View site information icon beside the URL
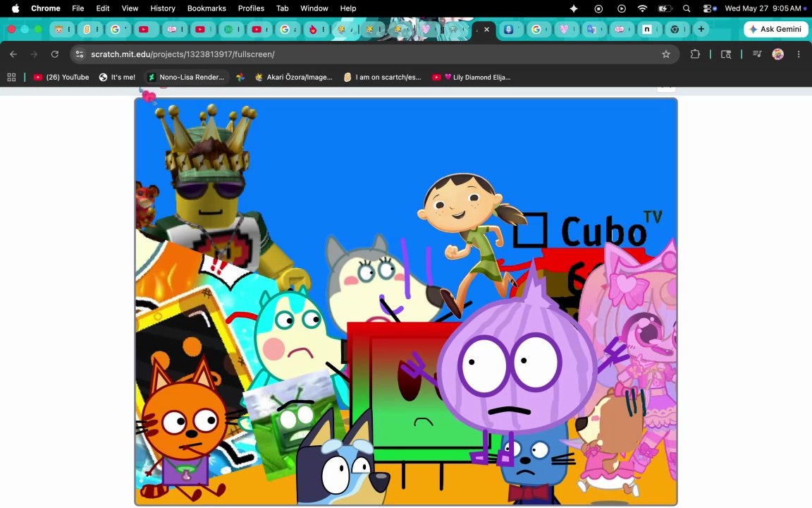 [x=79, y=54]
